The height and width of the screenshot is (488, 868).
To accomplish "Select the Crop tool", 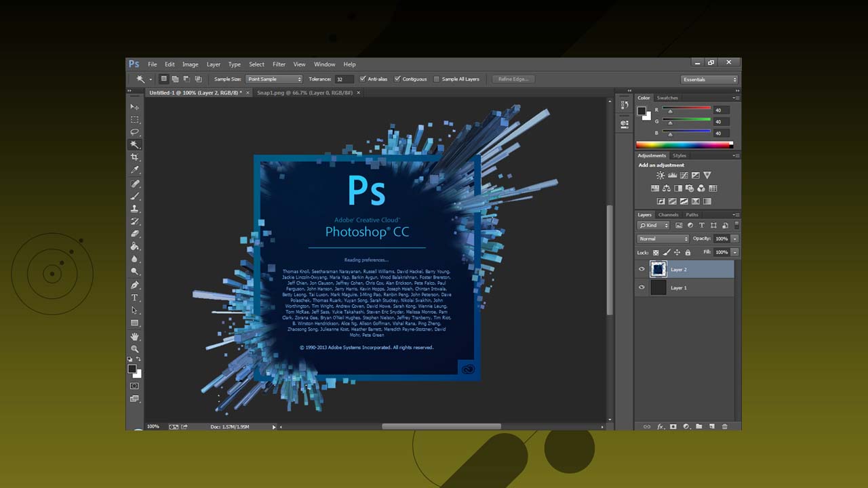I will click(134, 157).
